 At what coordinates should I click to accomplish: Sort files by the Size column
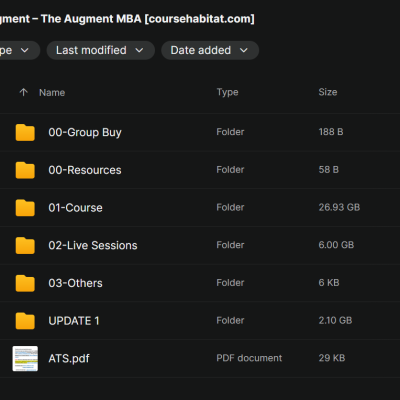(328, 92)
